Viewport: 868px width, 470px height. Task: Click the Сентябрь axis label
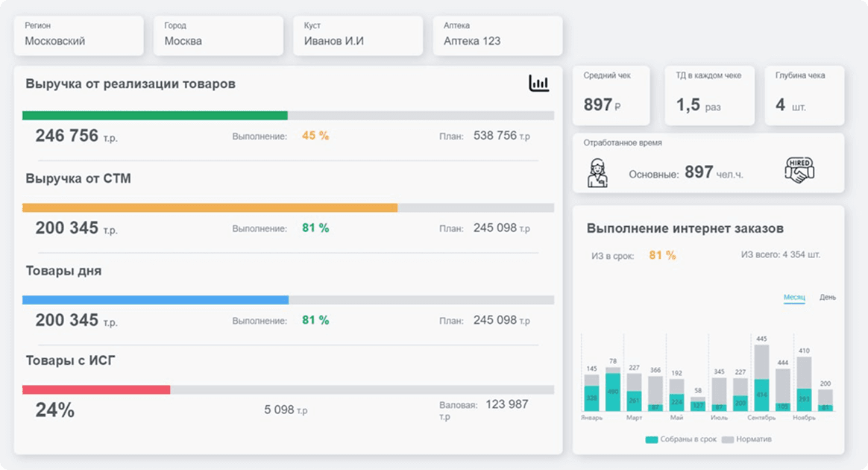(x=761, y=418)
